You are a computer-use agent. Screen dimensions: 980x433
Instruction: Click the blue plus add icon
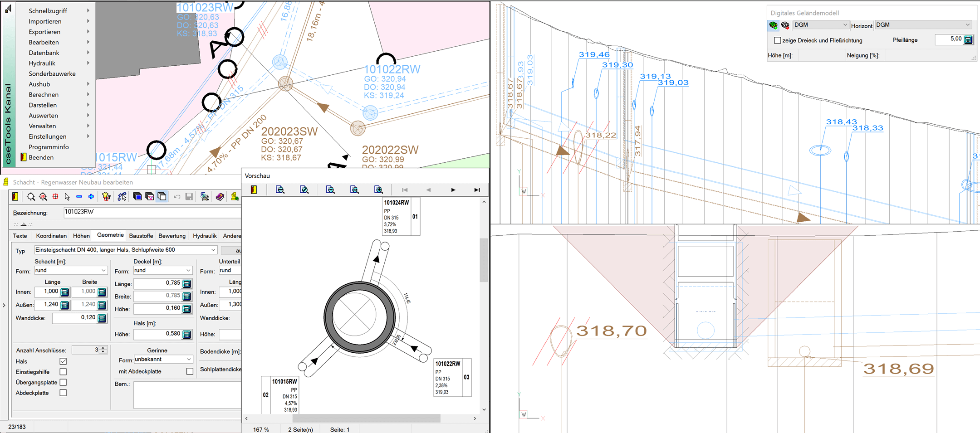pos(91,197)
